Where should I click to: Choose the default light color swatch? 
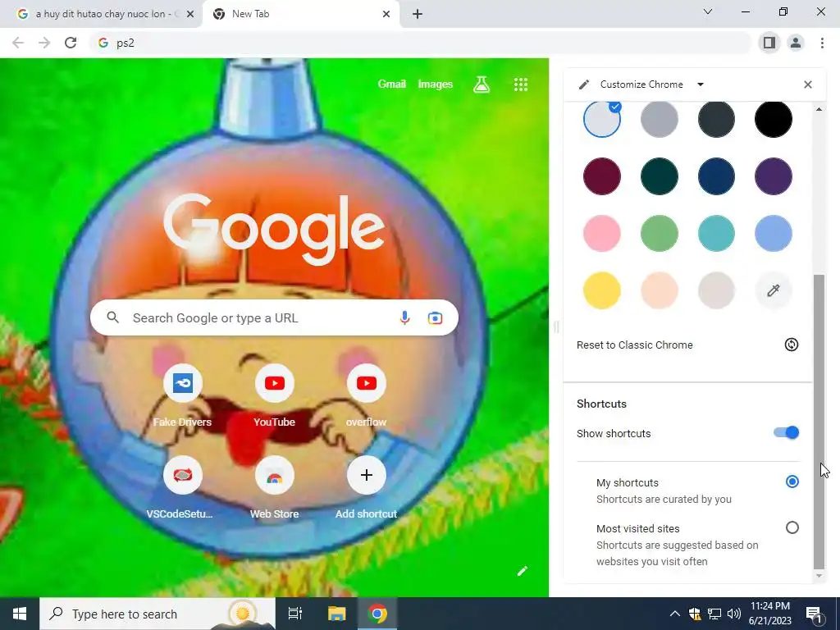(x=601, y=119)
